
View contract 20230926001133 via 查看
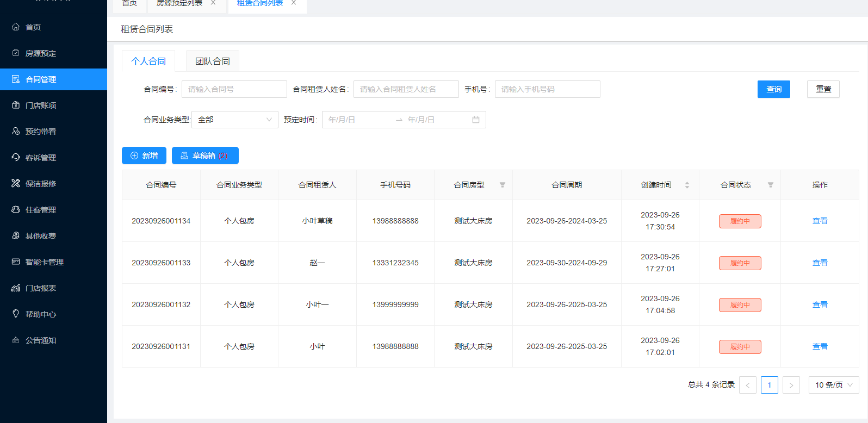point(820,263)
